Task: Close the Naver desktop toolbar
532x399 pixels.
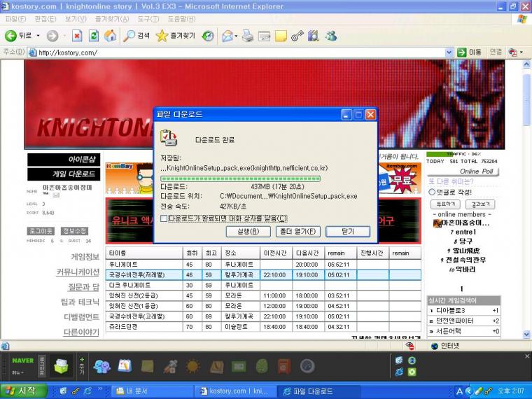Action: pos(527,356)
